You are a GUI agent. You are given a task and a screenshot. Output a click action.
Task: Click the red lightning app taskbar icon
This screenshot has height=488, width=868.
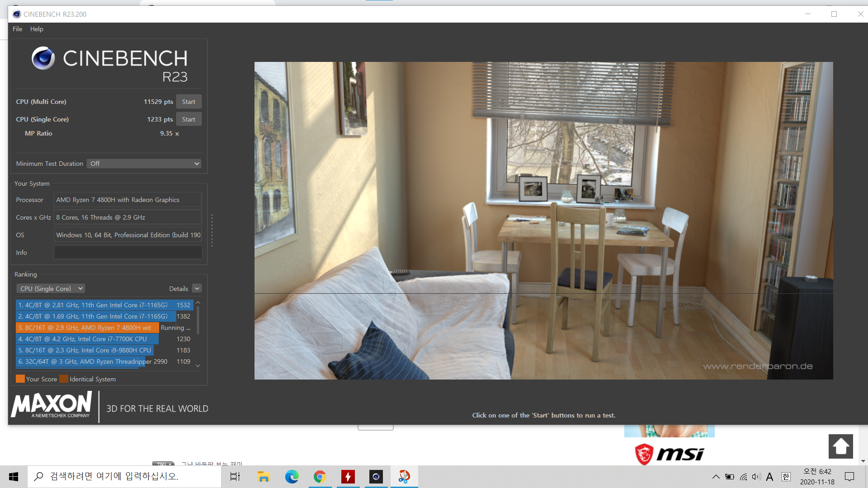click(348, 477)
